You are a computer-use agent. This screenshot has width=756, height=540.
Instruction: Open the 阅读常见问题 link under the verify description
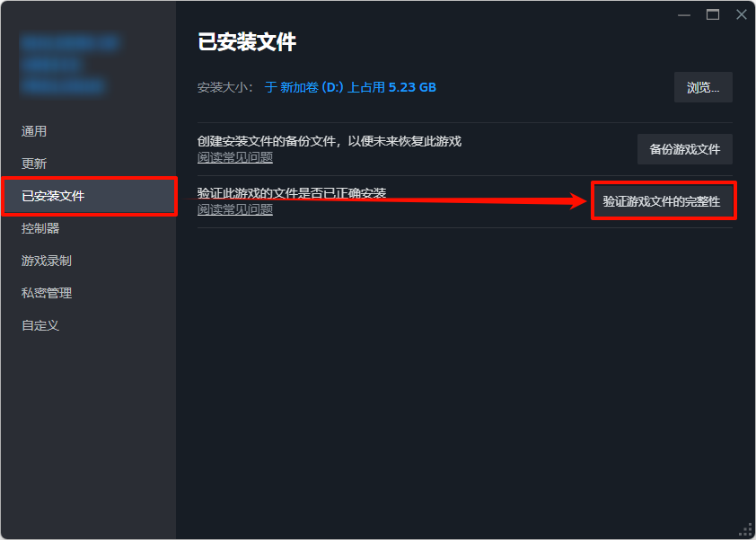tap(235, 209)
